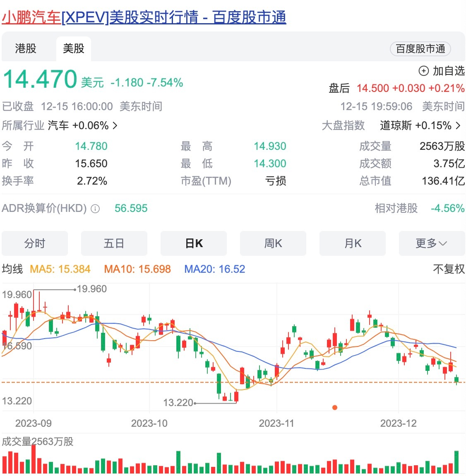
Task: Open the 道琼斯 +0.15% index link
Action: 420,125
